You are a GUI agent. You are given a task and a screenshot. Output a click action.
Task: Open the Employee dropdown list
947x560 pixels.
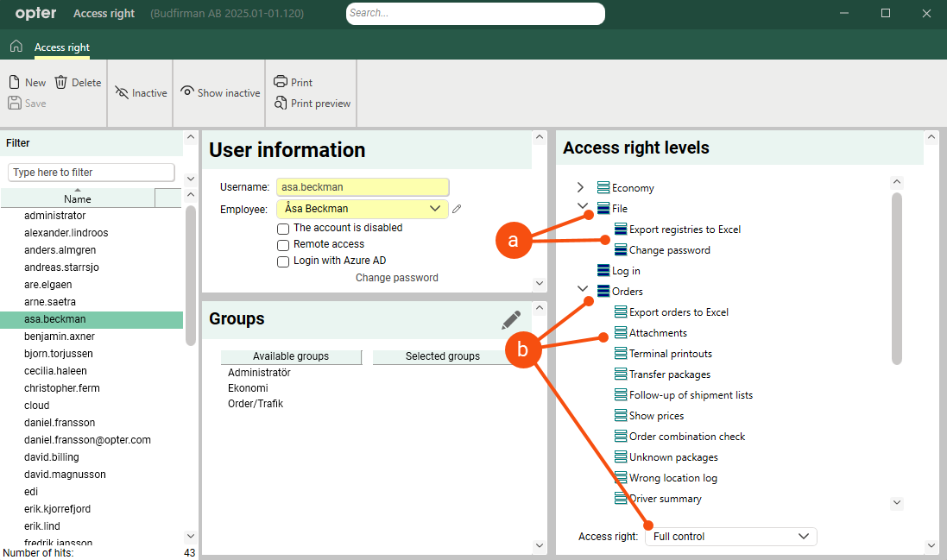pos(434,209)
